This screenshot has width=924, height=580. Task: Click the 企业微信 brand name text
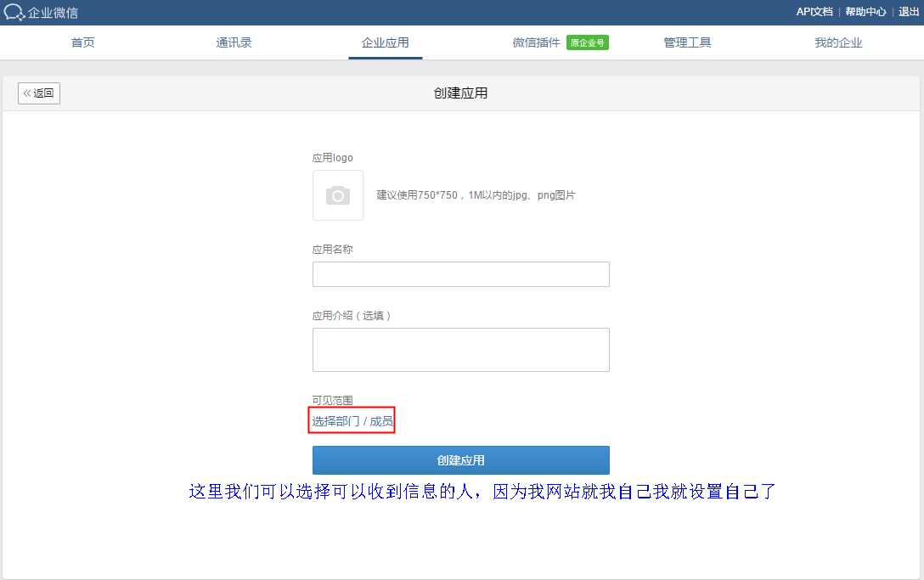[53, 13]
